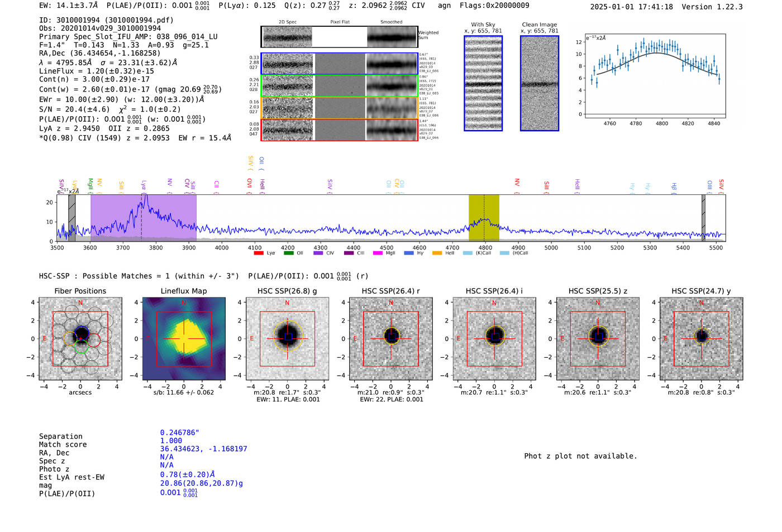Click the MgII magenta legend swatch
782x532 pixels.
click(378, 253)
